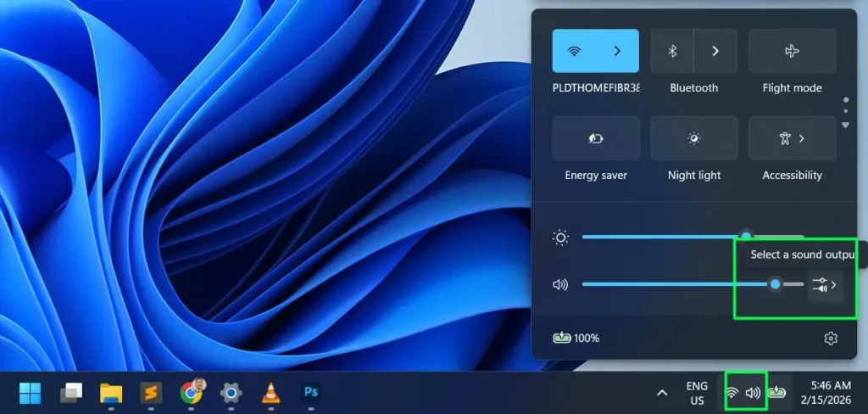Viewport: 868px width, 414px height.
Task: Turn on Energy saver
Action: (596, 138)
